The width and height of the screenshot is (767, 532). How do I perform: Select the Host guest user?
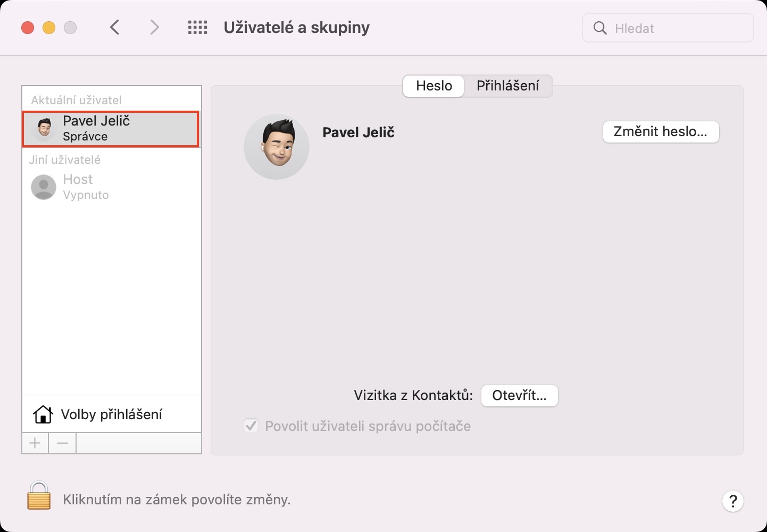click(x=85, y=187)
